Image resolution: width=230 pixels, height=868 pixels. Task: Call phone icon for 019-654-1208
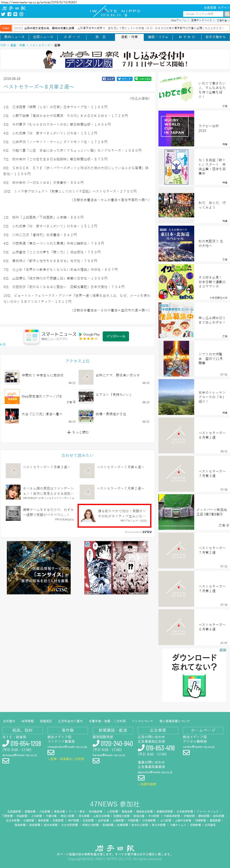coord(6,743)
